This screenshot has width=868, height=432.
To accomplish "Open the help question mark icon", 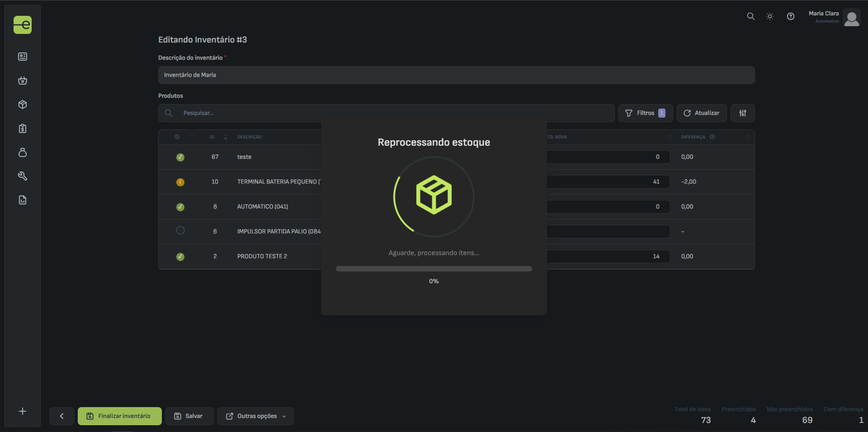I will point(790,16).
